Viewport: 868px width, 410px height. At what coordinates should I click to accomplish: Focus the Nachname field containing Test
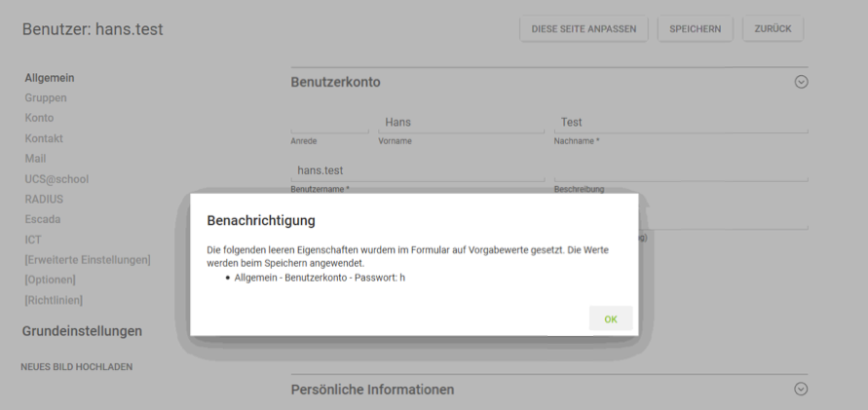tap(680, 123)
